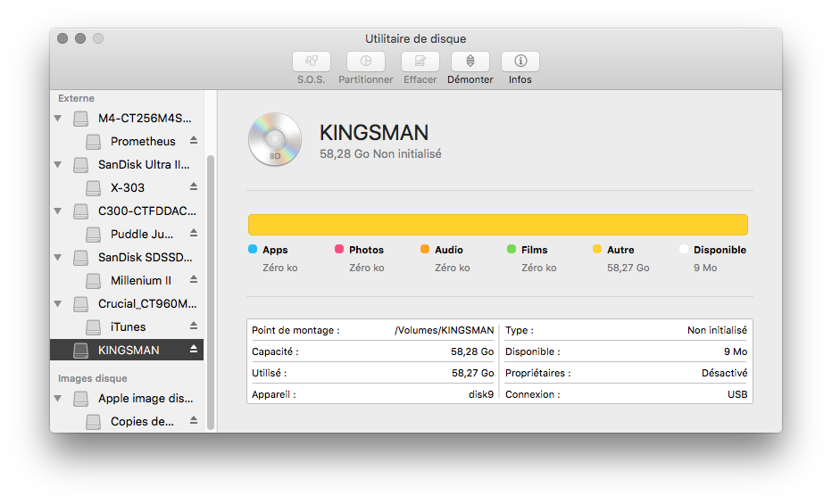Click the Crucial_CT960M drive icon
The height and width of the screenshot is (504, 832).
(80, 304)
